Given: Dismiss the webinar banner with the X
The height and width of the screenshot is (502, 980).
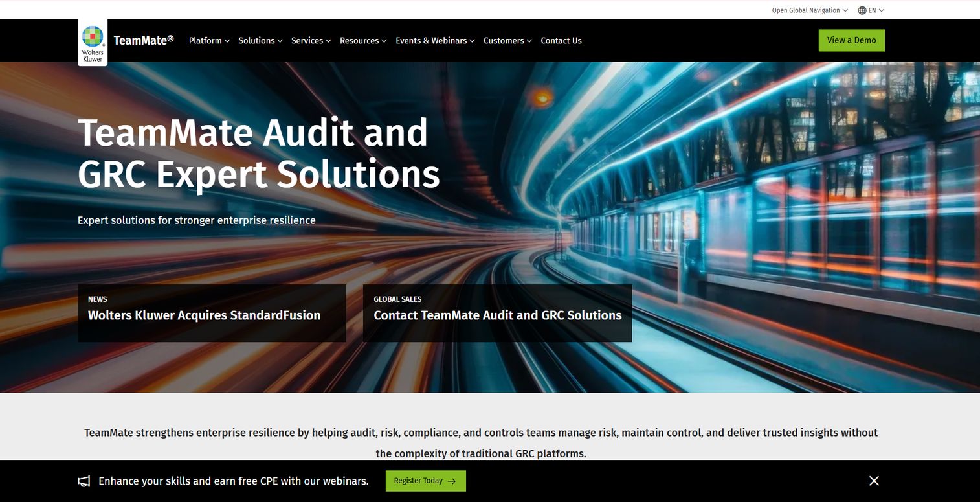Looking at the screenshot, I should point(874,481).
